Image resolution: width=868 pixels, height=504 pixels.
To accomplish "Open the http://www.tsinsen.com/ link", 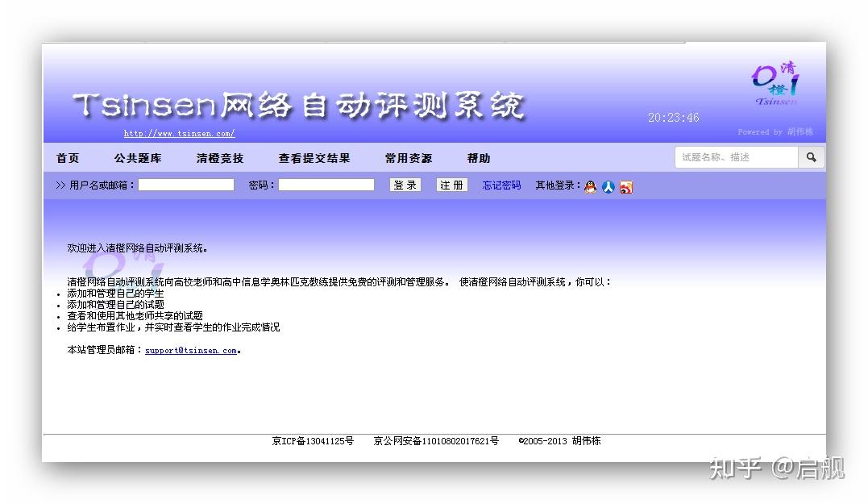I will pos(180,134).
